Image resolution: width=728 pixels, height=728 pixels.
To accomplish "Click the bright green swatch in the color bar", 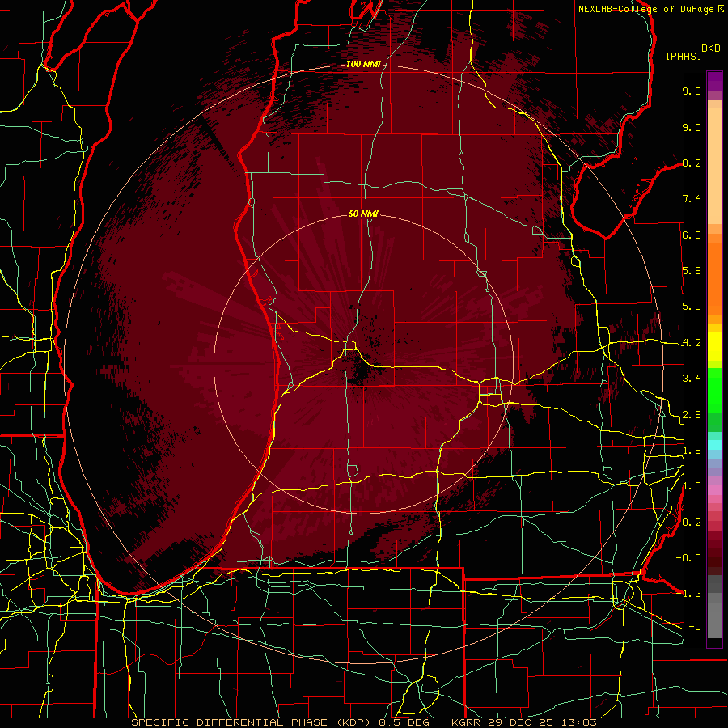I will tap(714, 390).
